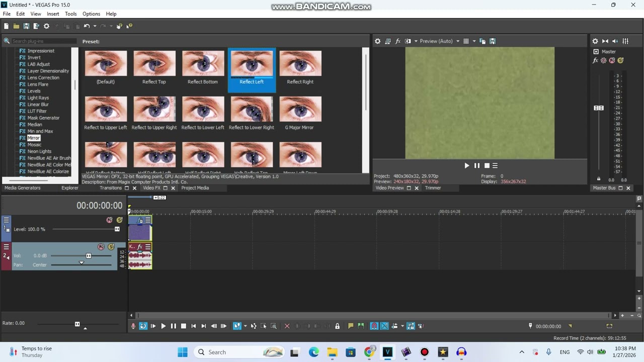Mute the video track 1
The height and width of the screenshot is (362, 644).
point(109,220)
